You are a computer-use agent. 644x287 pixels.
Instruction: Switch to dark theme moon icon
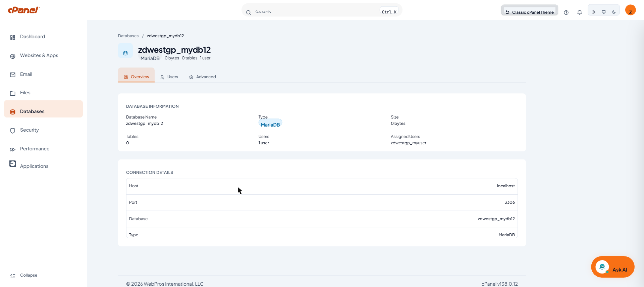tap(614, 12)
